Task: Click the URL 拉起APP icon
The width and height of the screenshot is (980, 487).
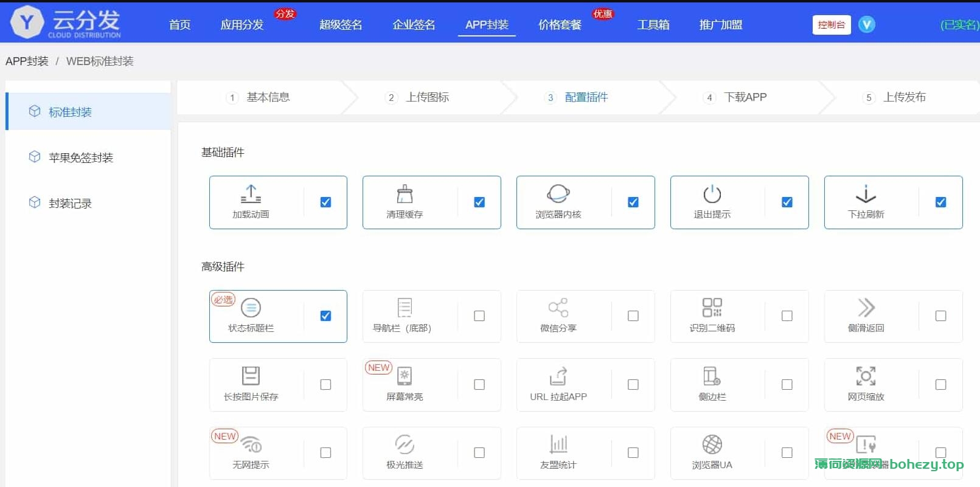Action: 558,376
